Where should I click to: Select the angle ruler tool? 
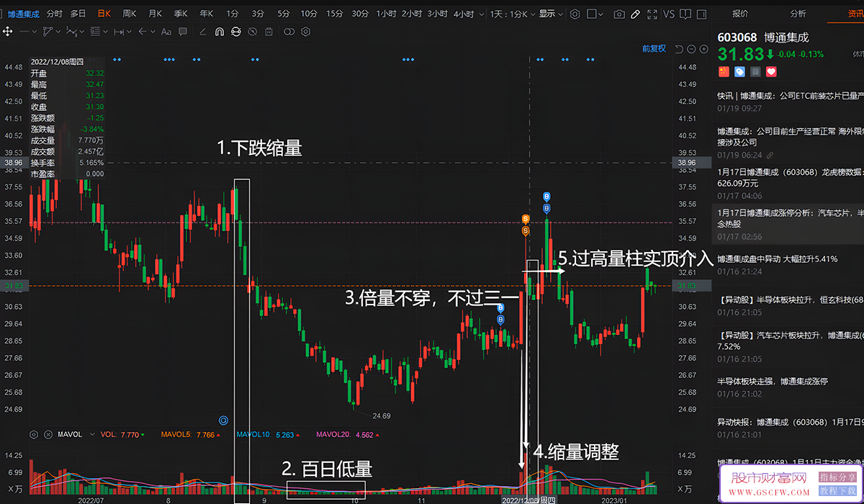202,31
